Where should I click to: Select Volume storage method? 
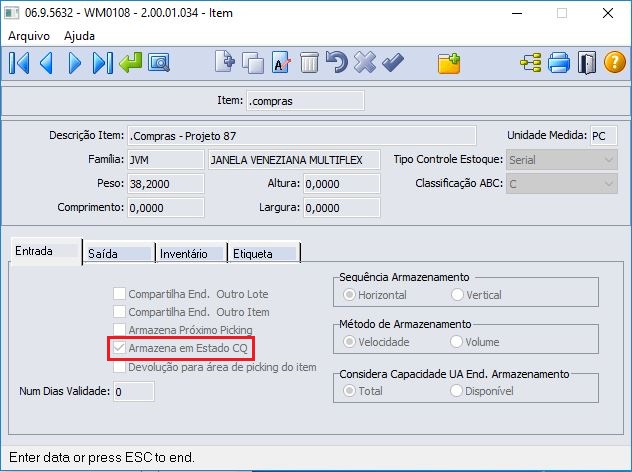[x=456, y=342]
